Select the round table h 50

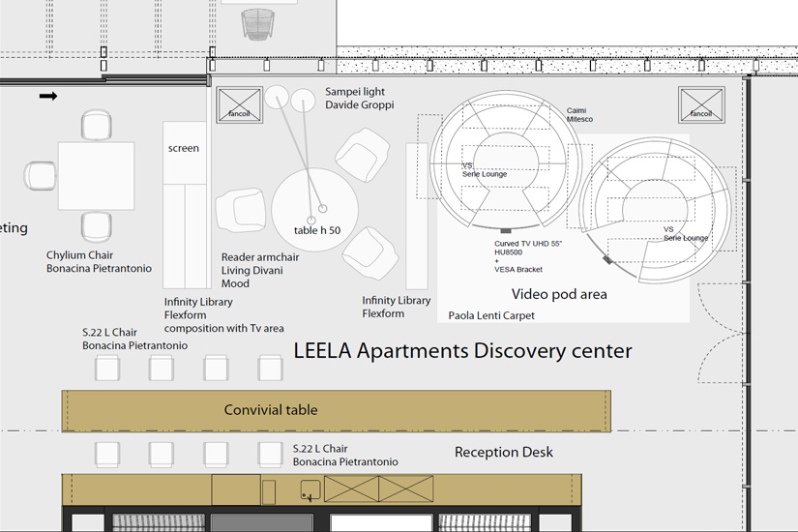pyautogui.click(x=314, y=211)
